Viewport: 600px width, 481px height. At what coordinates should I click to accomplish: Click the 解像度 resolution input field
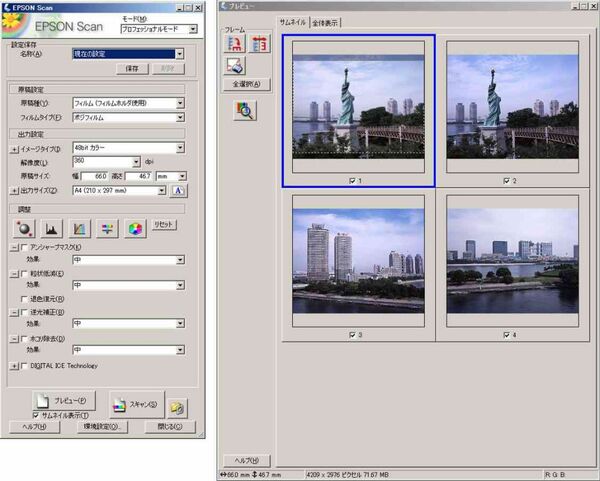101,161
